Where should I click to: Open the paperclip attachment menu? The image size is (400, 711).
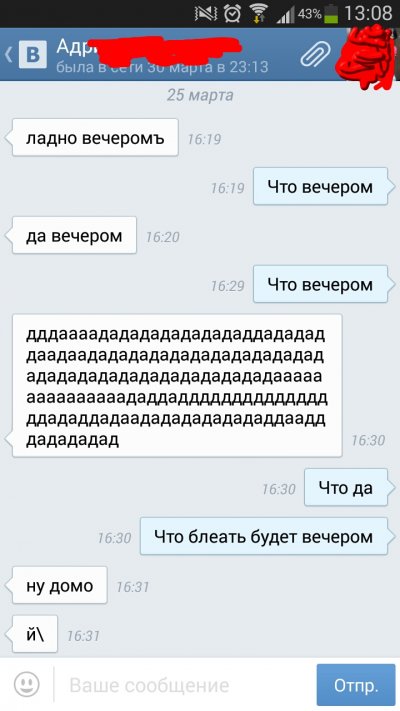[x=314, y=54]
